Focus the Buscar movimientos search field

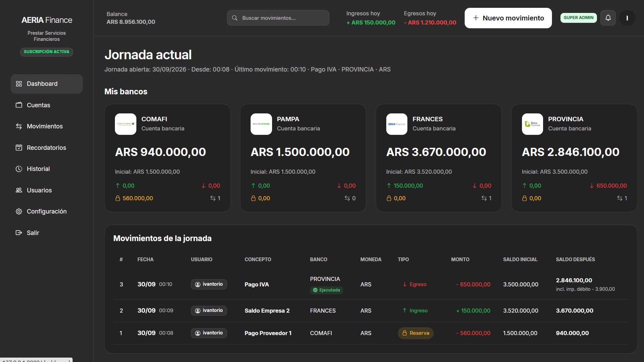point(278,18)
